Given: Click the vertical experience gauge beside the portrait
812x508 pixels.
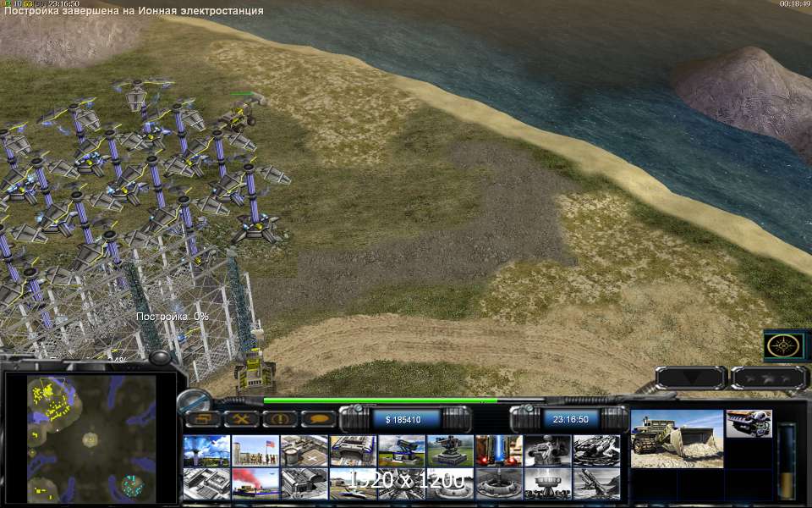Looking at the screenshot, I should pyautogui.click(x=787, y=461).
